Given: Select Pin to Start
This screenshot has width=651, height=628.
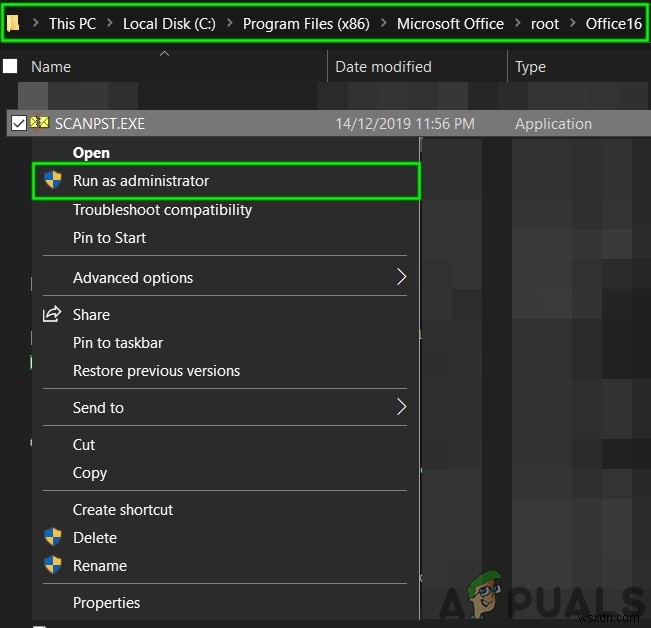Looking at the screenshot, I should pos(226,238).
